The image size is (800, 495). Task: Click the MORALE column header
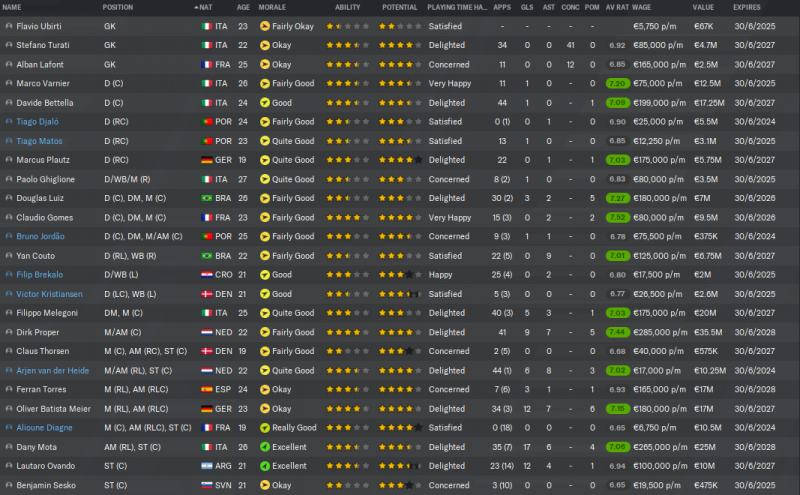[272, 7]
